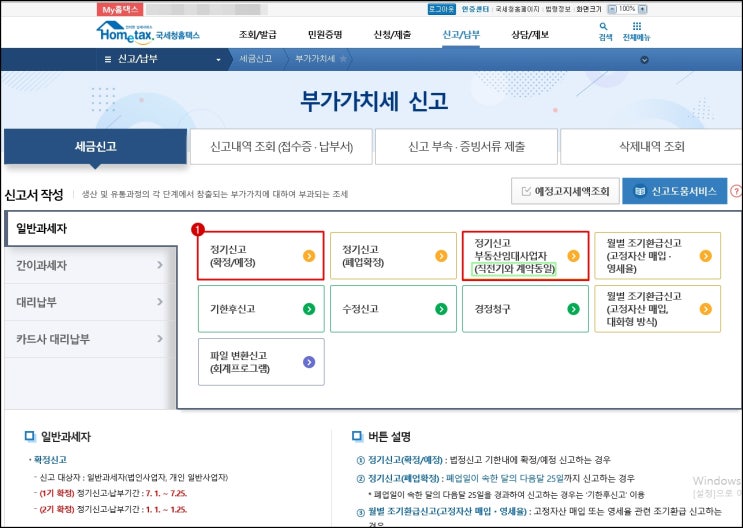Open the 상담/제보 menu

point(530,35)
